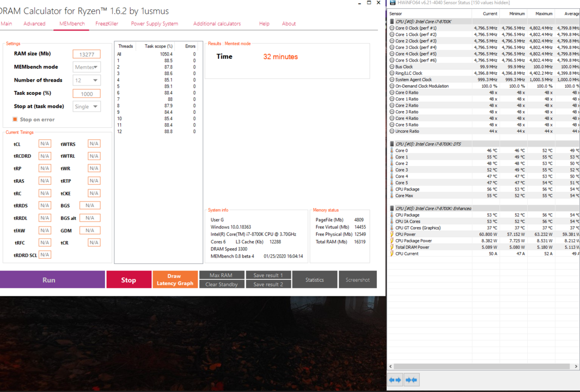Click the HWiNFO64 title bar icon
The image size is (580, 392).
[x=393, y=3]
